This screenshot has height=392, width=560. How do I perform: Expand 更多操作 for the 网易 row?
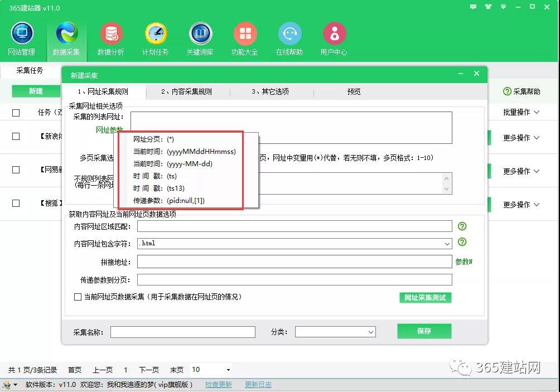(521, 171)
